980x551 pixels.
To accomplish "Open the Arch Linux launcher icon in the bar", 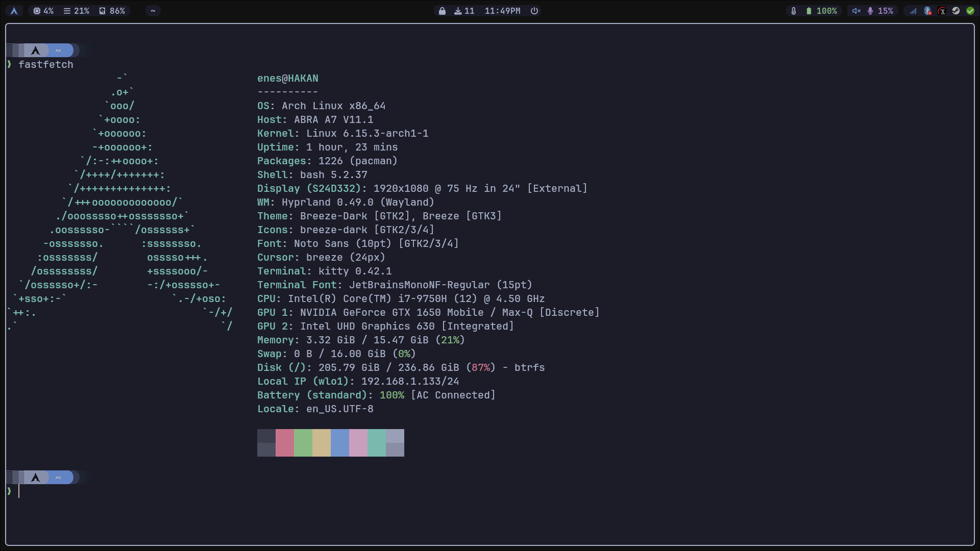I will 14,11.
